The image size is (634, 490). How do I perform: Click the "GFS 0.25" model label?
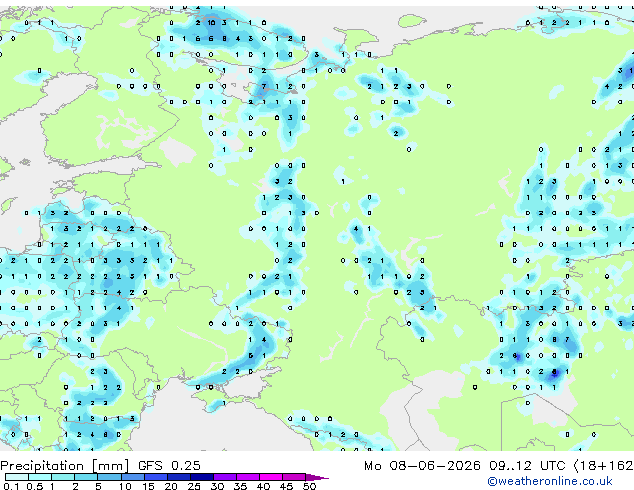point(169,466)
